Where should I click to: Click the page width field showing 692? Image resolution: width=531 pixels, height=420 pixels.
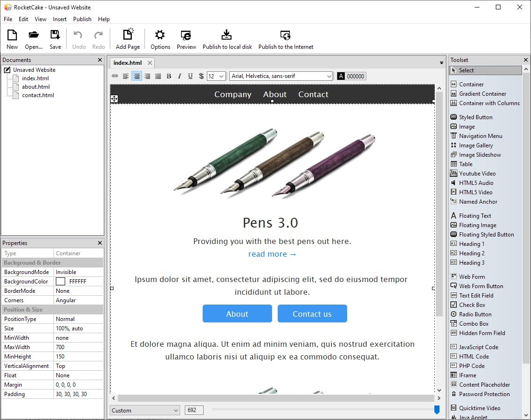(x=194, y=411)
